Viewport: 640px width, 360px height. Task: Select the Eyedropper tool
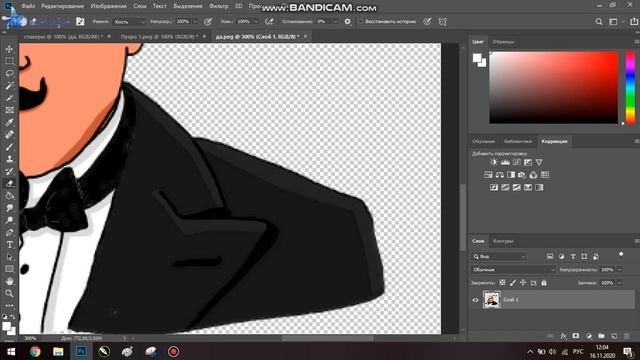click(9, 122)
